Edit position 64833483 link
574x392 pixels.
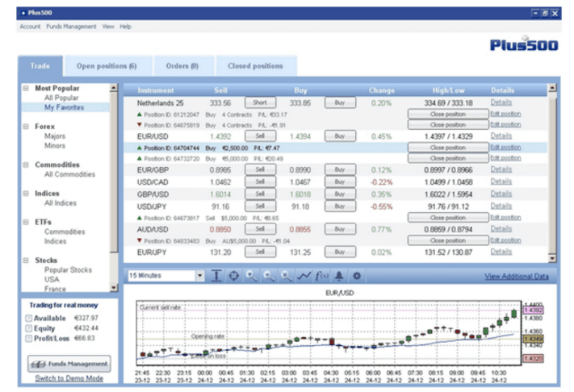(505, 240)
